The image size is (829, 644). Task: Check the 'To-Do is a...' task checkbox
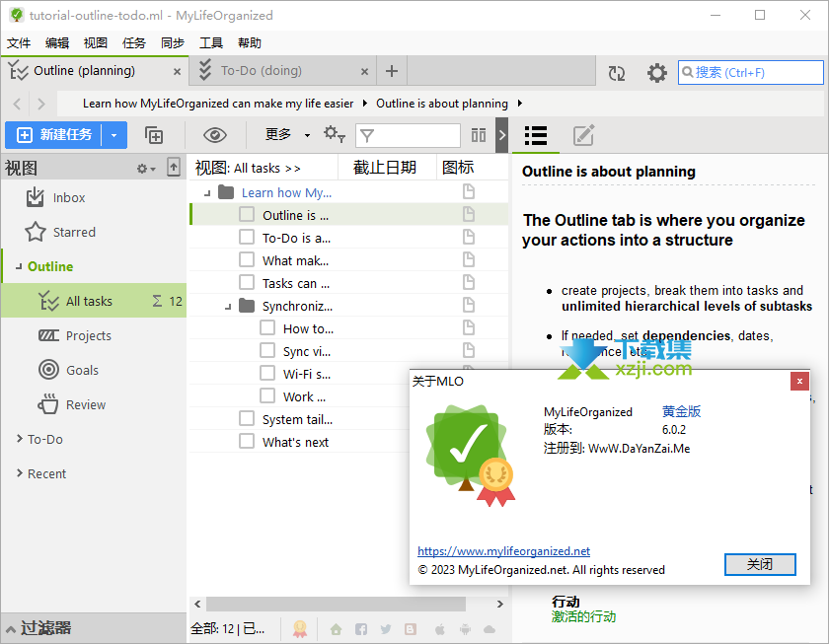[x=247, y=237]
